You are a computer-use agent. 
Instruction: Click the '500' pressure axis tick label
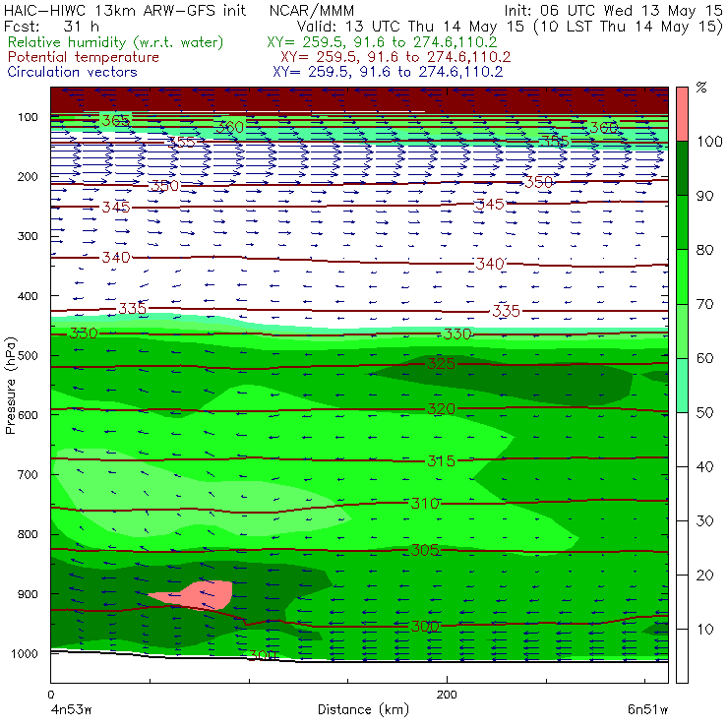pyautogui.click(x=28, y=355)
